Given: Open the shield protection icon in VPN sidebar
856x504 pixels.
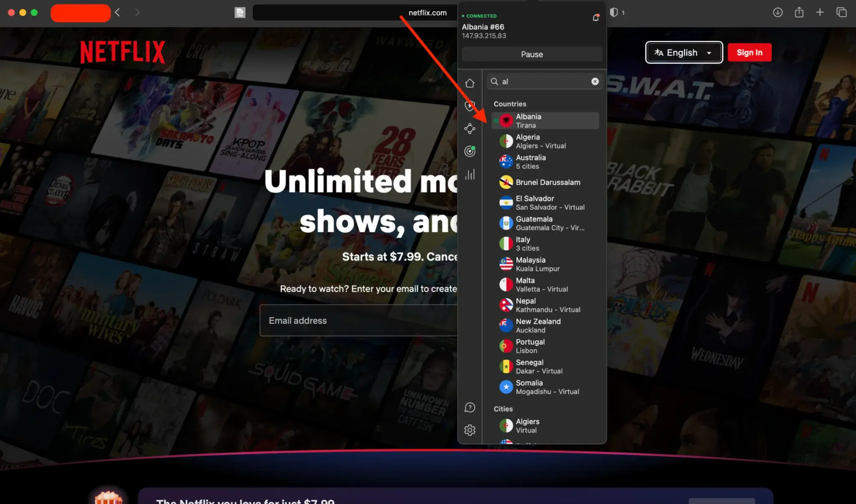Looking at the screenshot, I should [470, 106].
